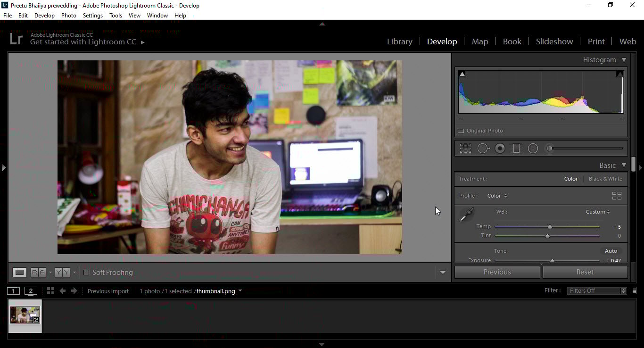Open the Profile Color dropdown
This screenshot has height=348, width=644.
click(x=497, y=196)
